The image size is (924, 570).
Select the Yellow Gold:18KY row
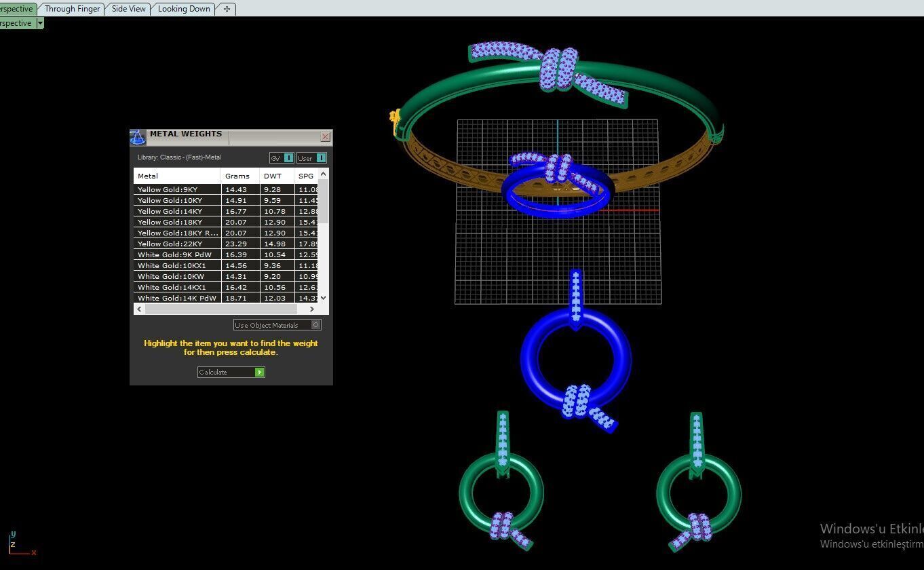point(226,222)
